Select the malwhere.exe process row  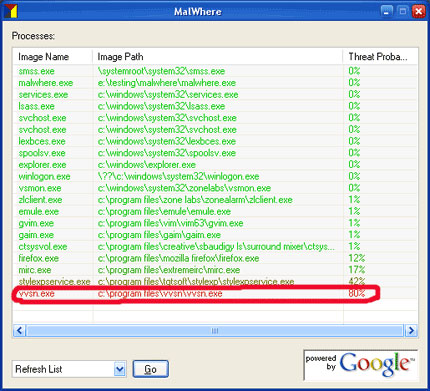(x=215, y=83)
